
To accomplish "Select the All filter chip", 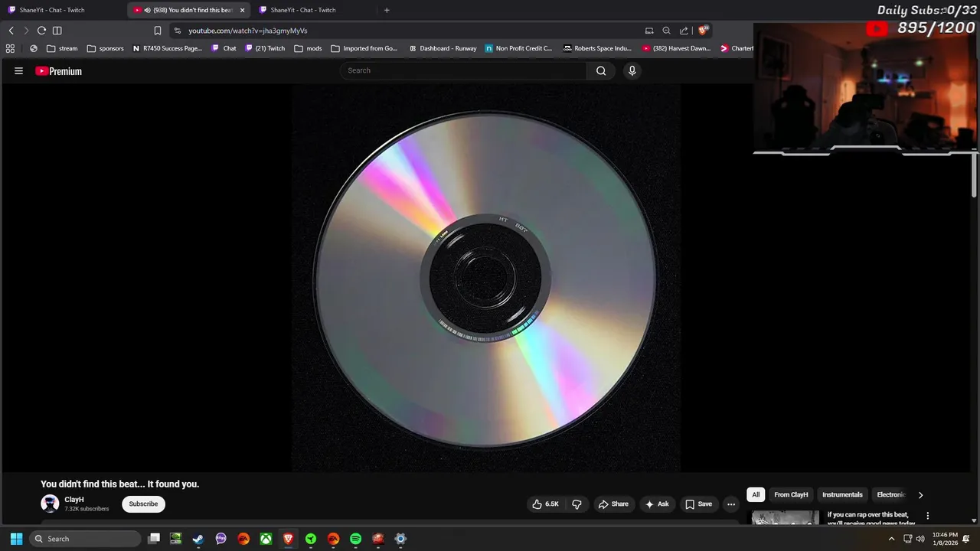I will click(x=756, y=494).
